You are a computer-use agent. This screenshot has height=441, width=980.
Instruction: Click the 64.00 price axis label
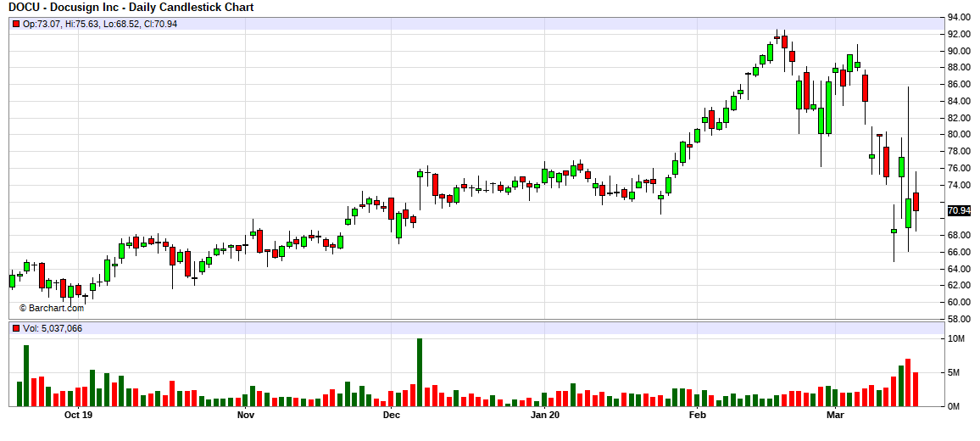tap(960, 269)
